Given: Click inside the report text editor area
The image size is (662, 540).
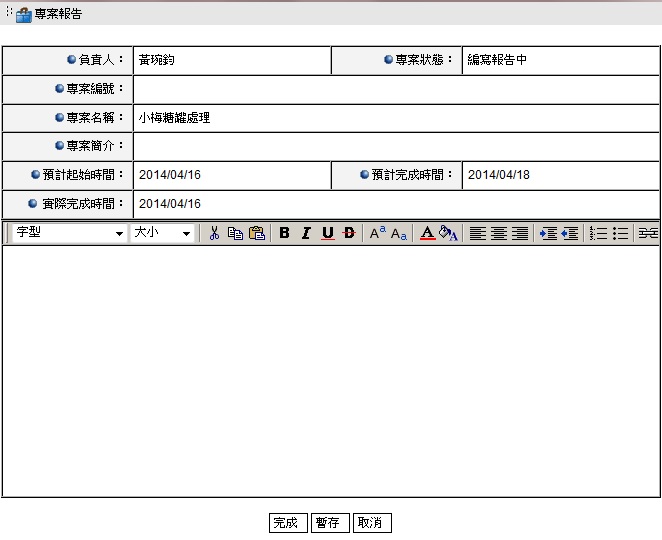Looking at the screenshot, I should [330, 370].
